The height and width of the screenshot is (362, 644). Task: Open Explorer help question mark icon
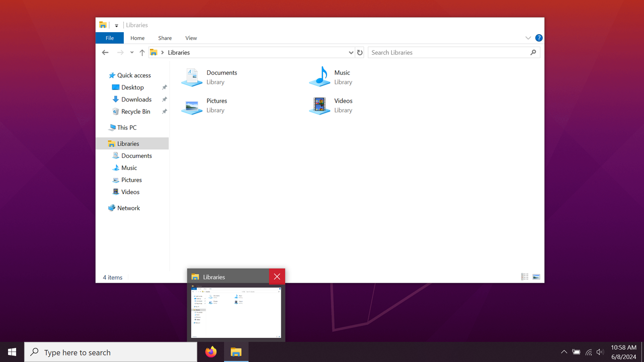coord(539,38)
